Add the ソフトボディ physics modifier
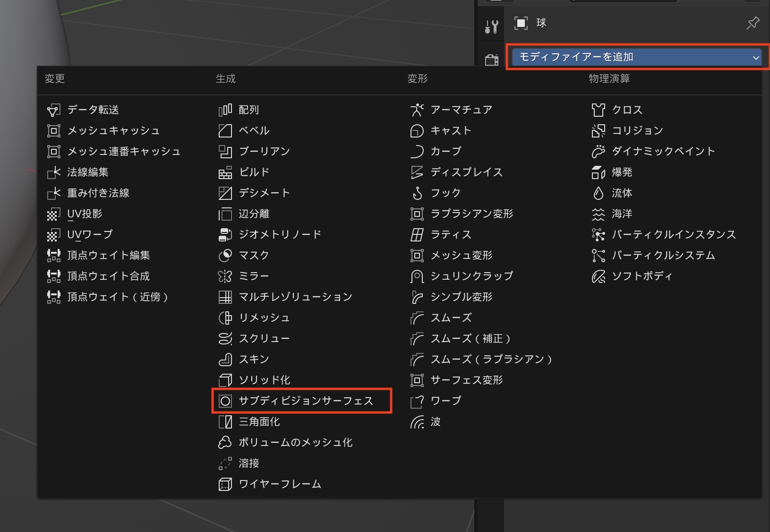770x532 pixels. tap(642, 276)
